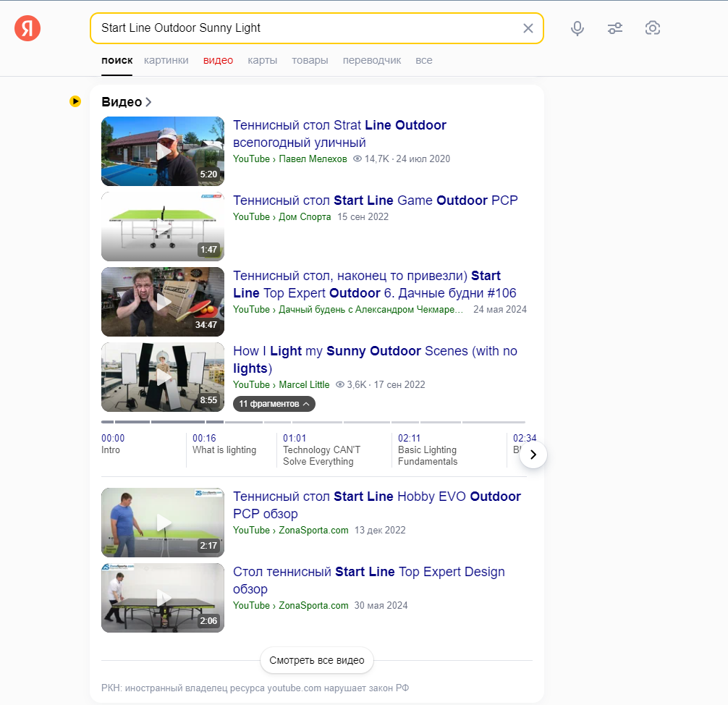Open the все dropdown tab
The image size is (728, 705).
tap(423, 60)
